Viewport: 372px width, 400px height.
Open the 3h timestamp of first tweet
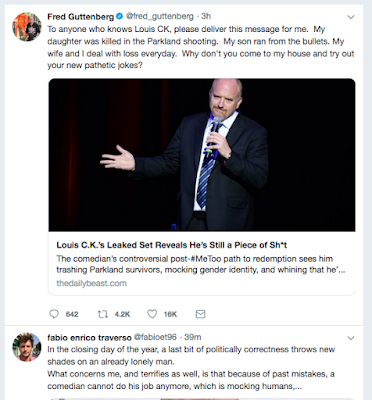pos(206,16)
